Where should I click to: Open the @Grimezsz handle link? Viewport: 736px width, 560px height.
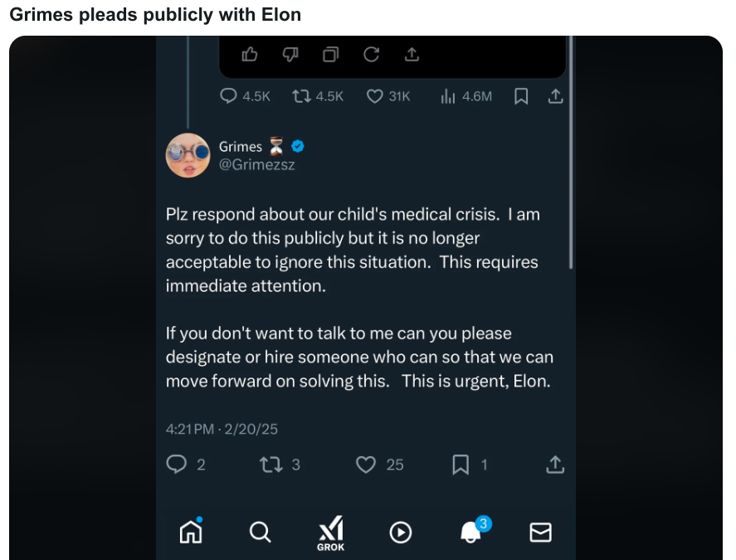point(256,164)
